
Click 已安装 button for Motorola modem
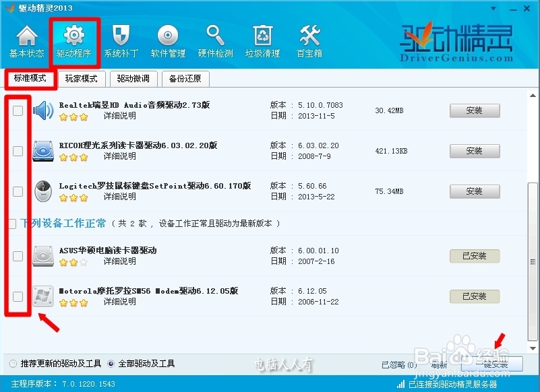pyautogui.click(x=475, y=296)
